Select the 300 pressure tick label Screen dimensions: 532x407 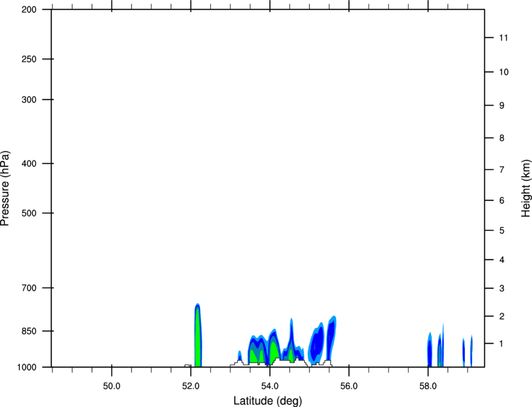pos(29,100)
